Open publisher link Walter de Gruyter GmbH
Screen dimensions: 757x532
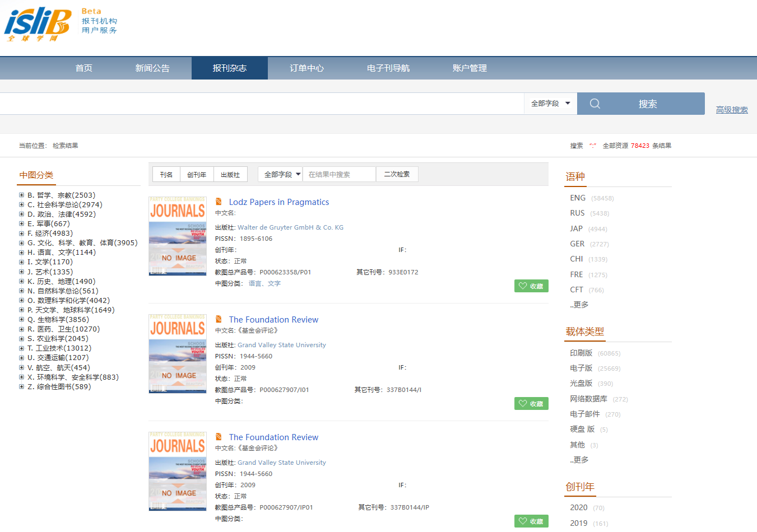tap(292, 227)
